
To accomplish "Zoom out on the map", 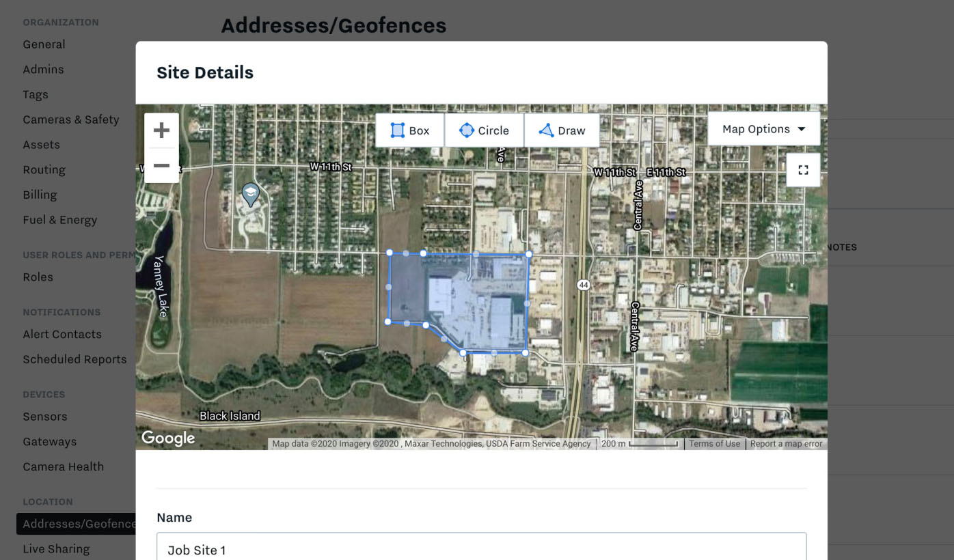I will pyautogui.click(x=161, y=165).
